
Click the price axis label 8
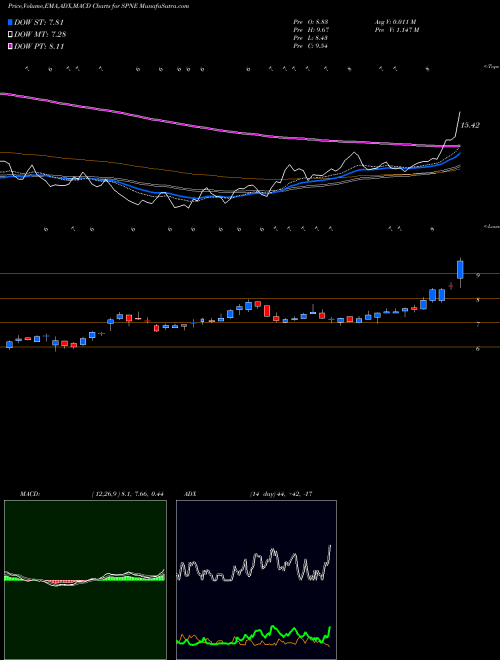pos(478,300)
